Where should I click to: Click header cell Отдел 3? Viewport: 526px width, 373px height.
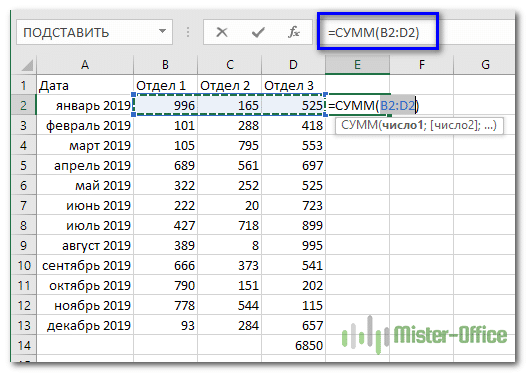coord(293,85)
